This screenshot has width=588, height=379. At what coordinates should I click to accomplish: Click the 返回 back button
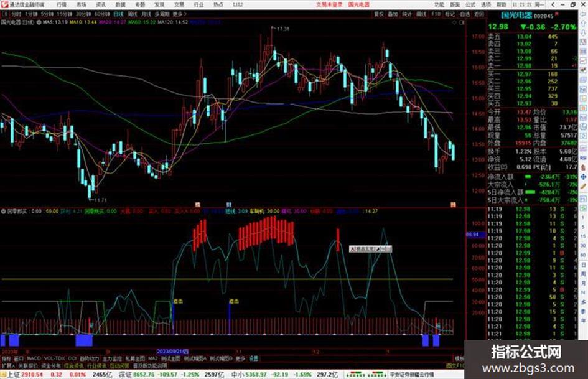coord(479,14)
